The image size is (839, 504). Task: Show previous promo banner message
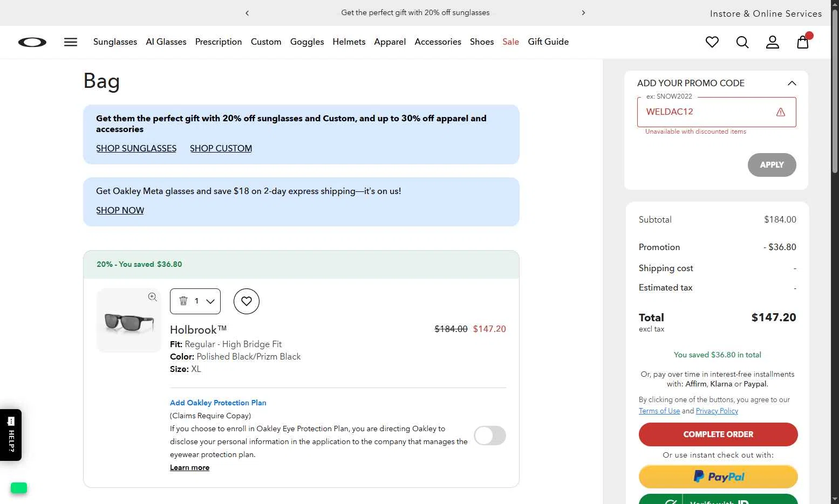tap(247, 13)
